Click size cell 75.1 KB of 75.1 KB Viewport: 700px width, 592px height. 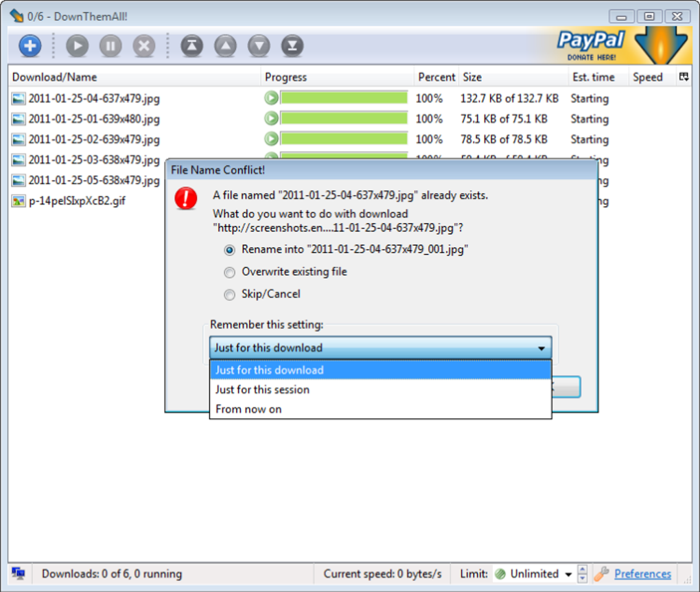(x=504, y=119)
